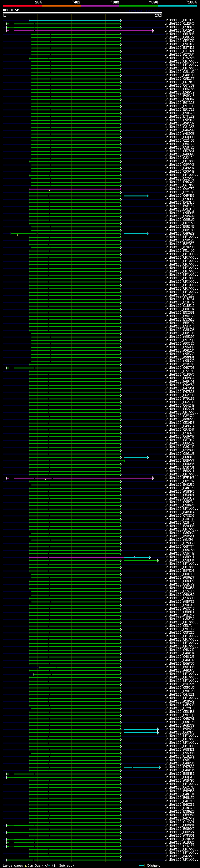Open hit UniRef100_C1E6X0
The width and height of the screenshot is (200, 868).
coord(179,23)
